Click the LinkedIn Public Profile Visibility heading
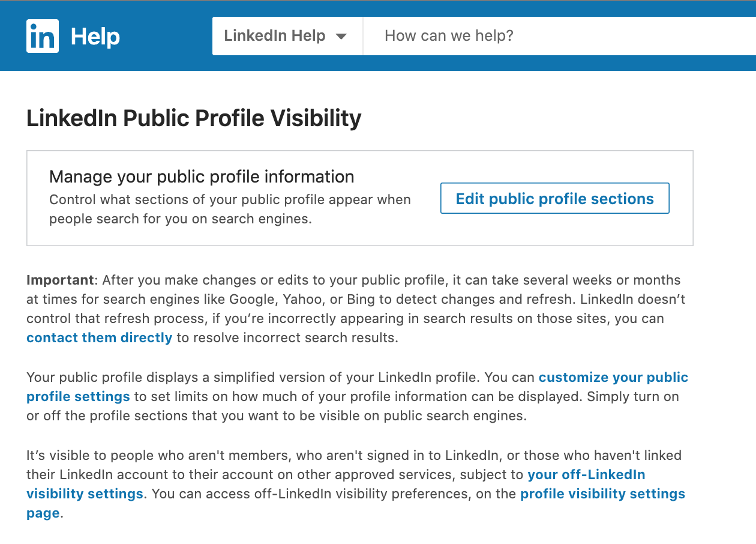The image size is (756, 544). 194,118
